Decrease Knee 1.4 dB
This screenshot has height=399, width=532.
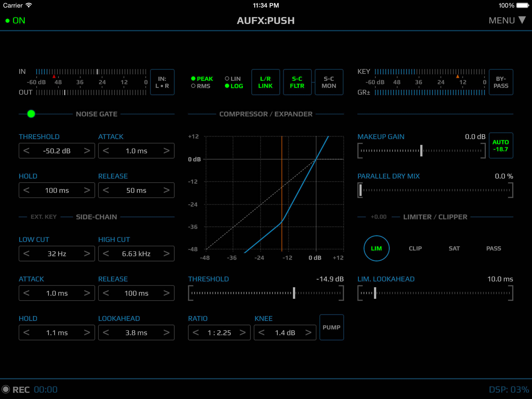[x=262, y=332]
